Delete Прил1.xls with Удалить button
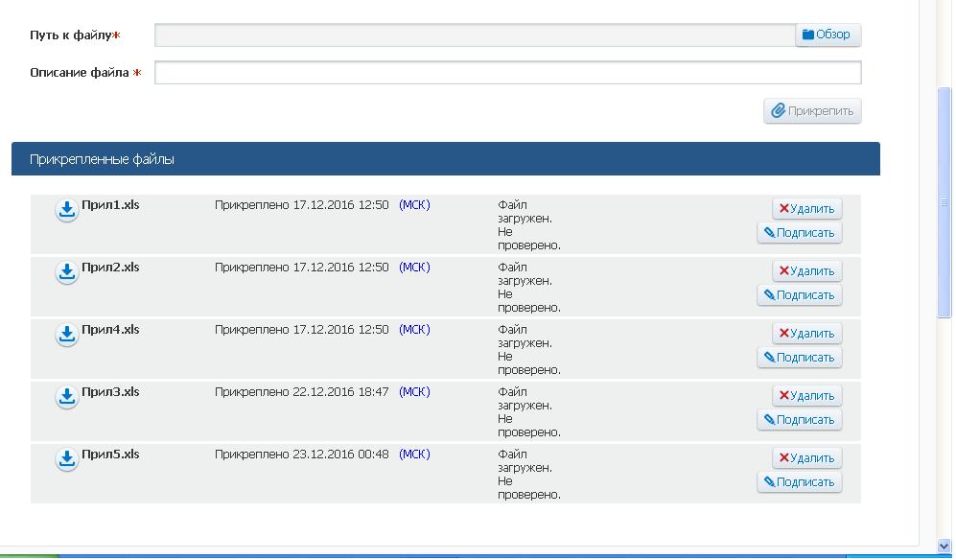The width and height of the screenshot is (956, 560). pos(806,209)
